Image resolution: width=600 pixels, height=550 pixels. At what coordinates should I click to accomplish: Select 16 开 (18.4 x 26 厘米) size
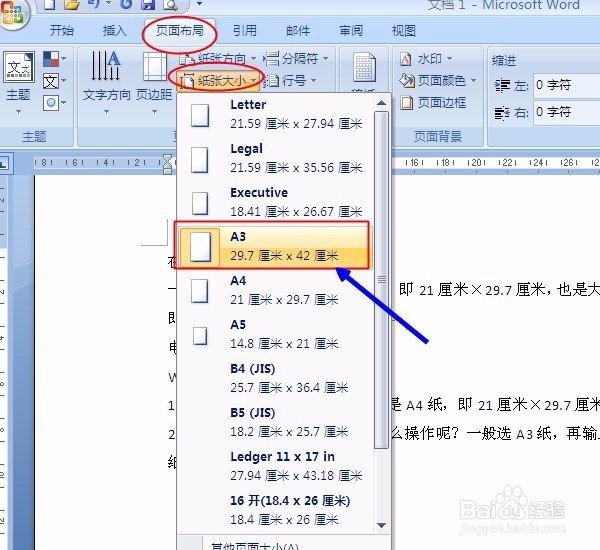pos(276,511)
